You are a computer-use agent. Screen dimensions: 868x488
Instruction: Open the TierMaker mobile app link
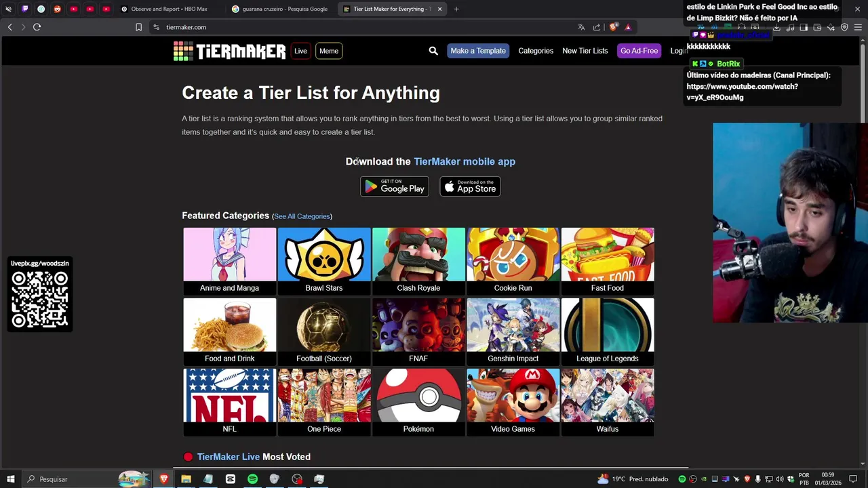[x=465, y=161]
